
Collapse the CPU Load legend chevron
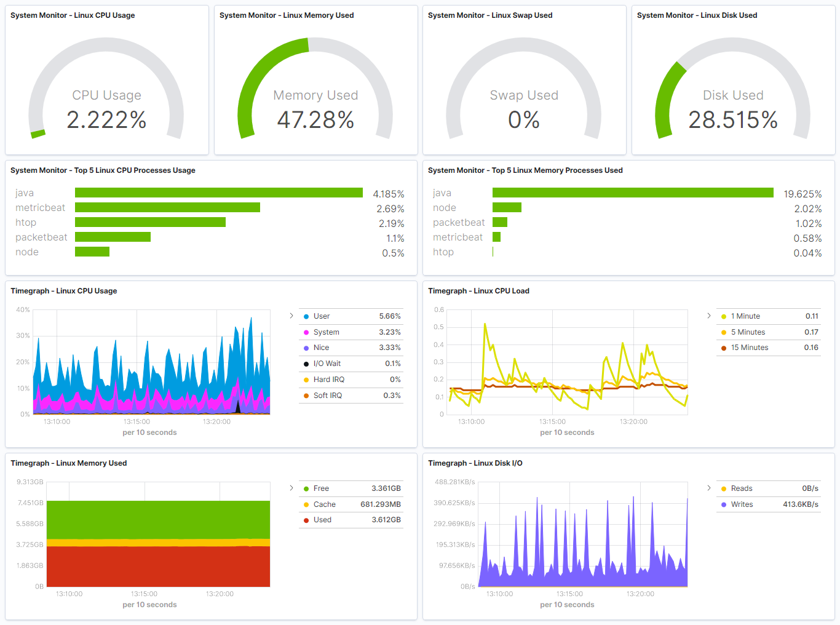(x=709, y=316)
